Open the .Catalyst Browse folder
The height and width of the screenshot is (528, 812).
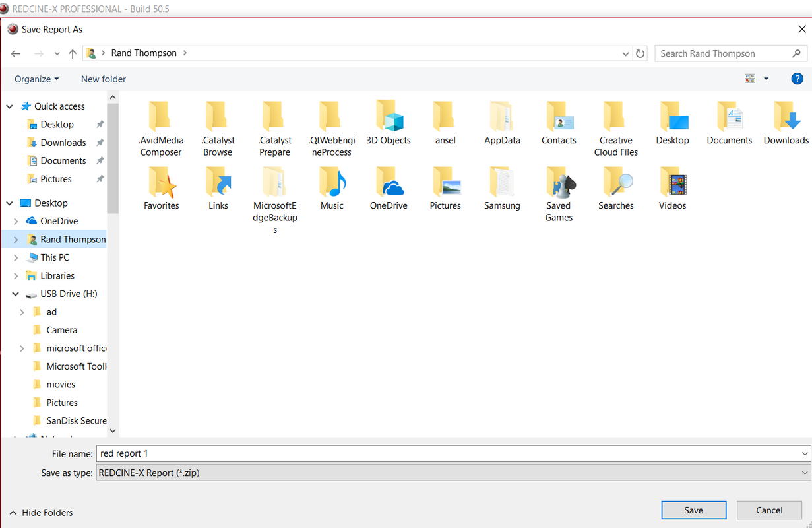pyautogui.click(x=218, y=129)
